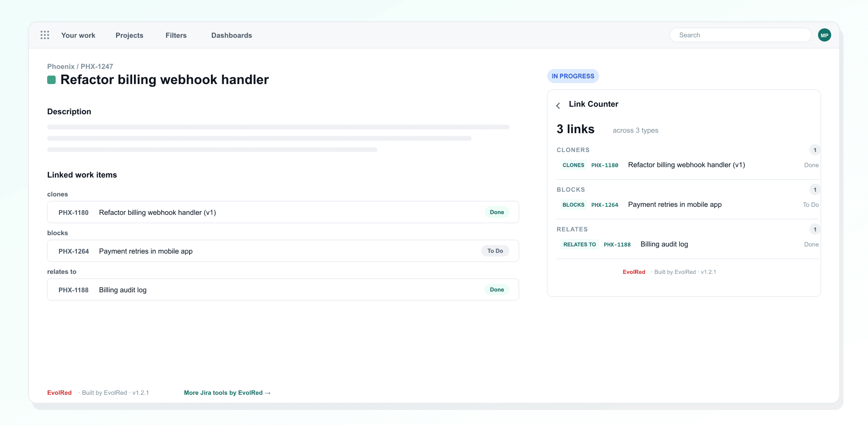Click the Linked work items heading

coord(82,175)
